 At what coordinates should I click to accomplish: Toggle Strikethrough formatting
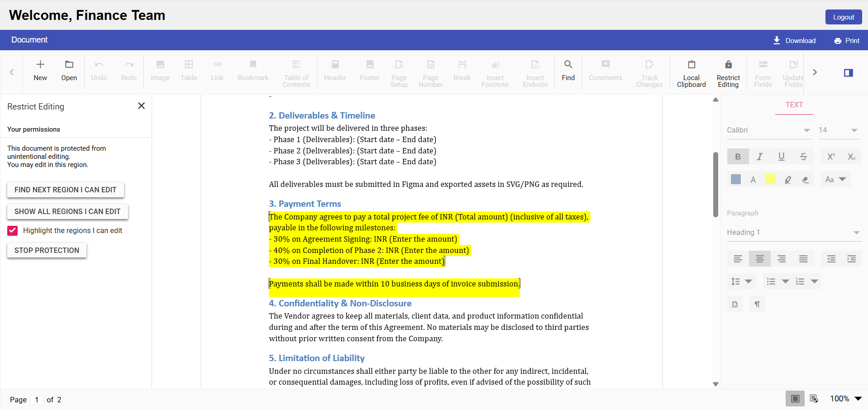point(803,157)
